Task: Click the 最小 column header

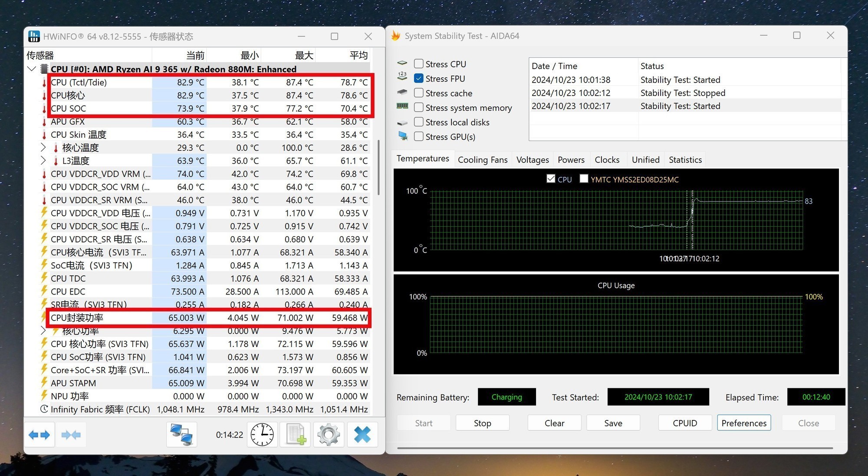Action: pyautogui.click(x=233, y=55)
